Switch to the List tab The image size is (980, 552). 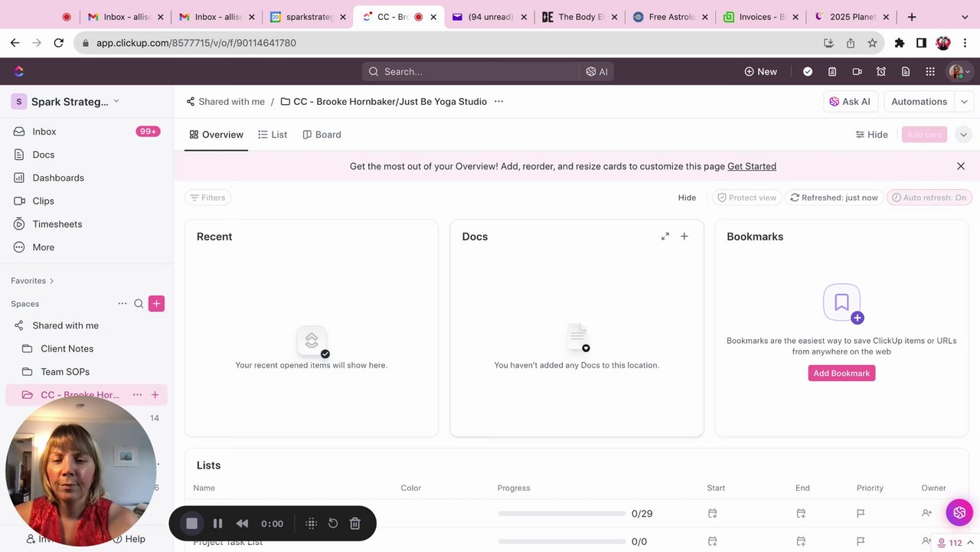(273, 135)
